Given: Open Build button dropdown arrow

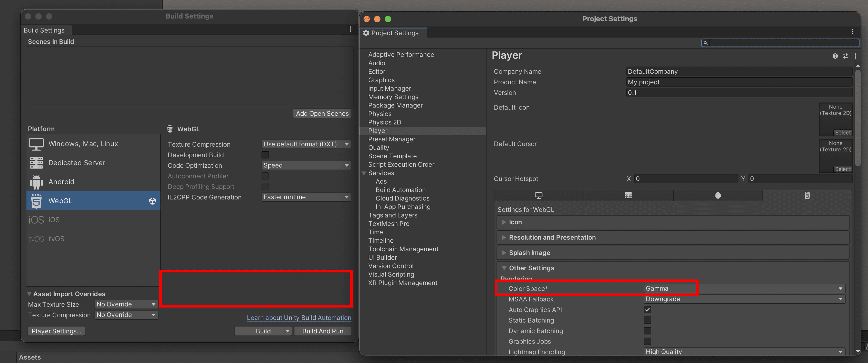Looking at the screenshot, I should point(288,331).
